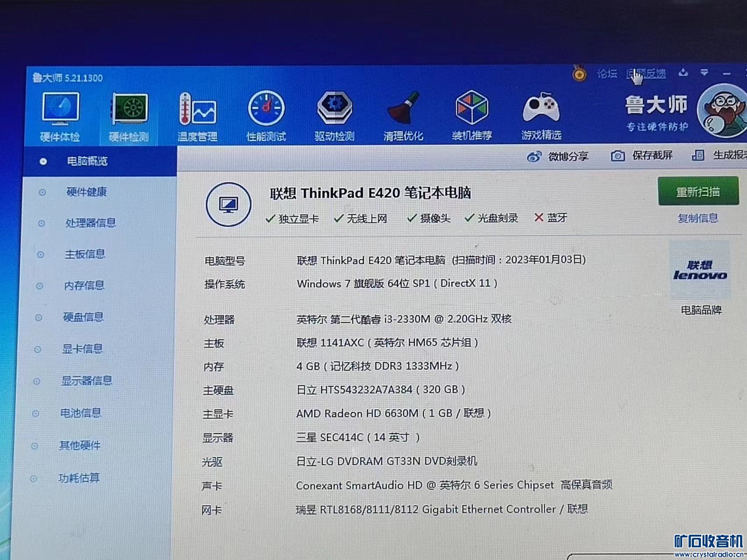This screenshot has height=560, width=747.
Task: Click the 三星 SEC414C display value
Action: click(x=358, y=437)
